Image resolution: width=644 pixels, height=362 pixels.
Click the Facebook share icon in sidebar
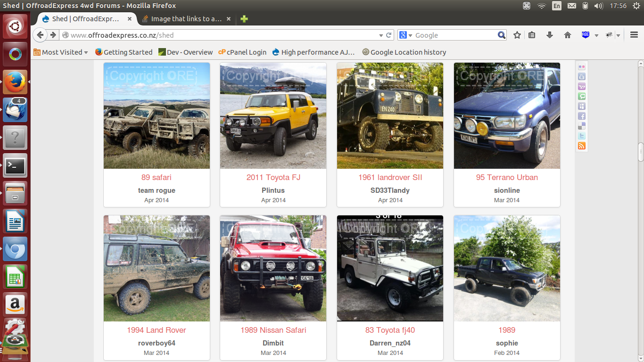point(582,116)
